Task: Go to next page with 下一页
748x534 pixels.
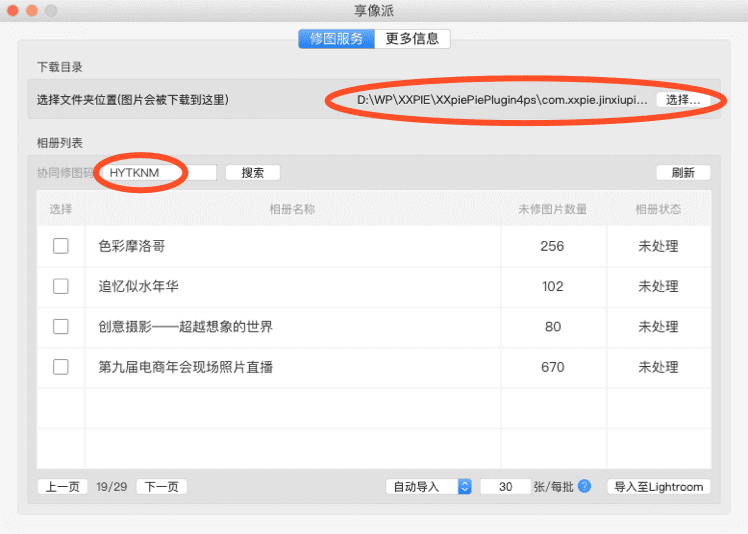Action: pos(162,487)
